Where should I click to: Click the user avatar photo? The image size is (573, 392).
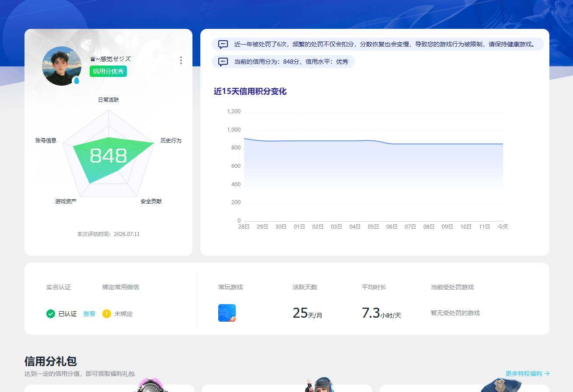tap(62, 66)
